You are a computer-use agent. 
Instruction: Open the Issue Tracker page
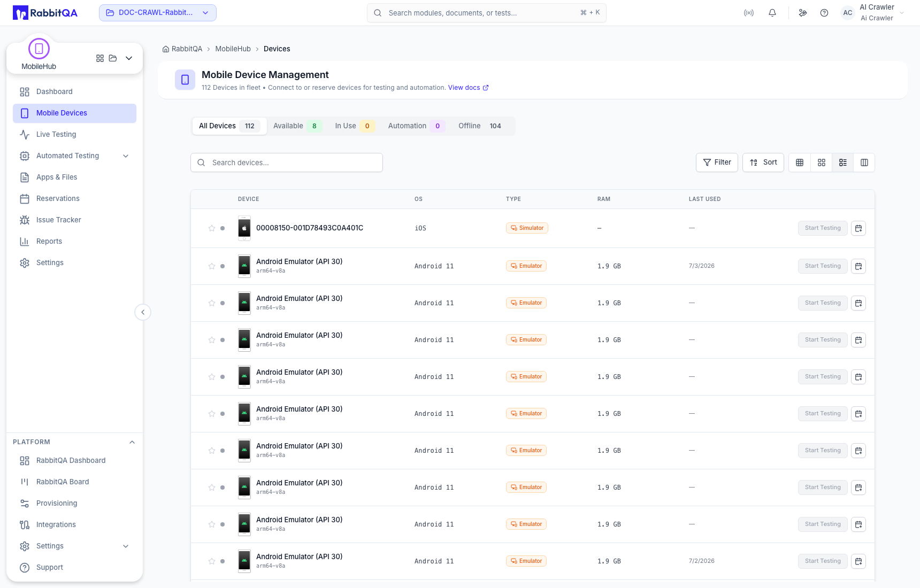[74, 220]
